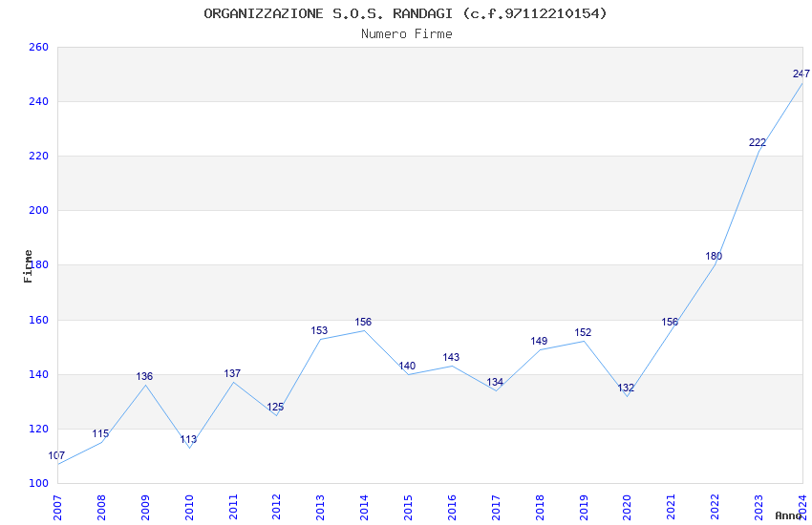Select the data label 140 for 2015

[x=407, y=366]
